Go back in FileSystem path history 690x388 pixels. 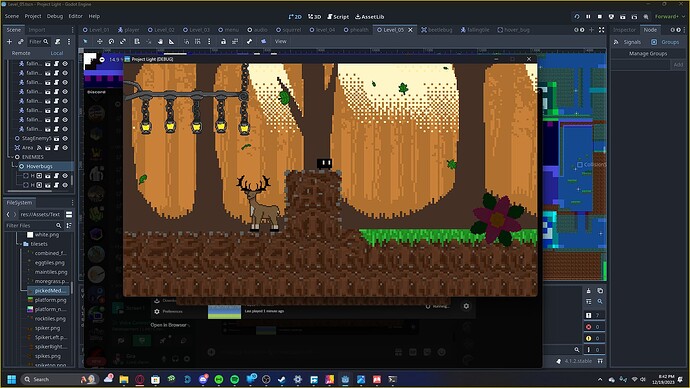click(8, 214)
